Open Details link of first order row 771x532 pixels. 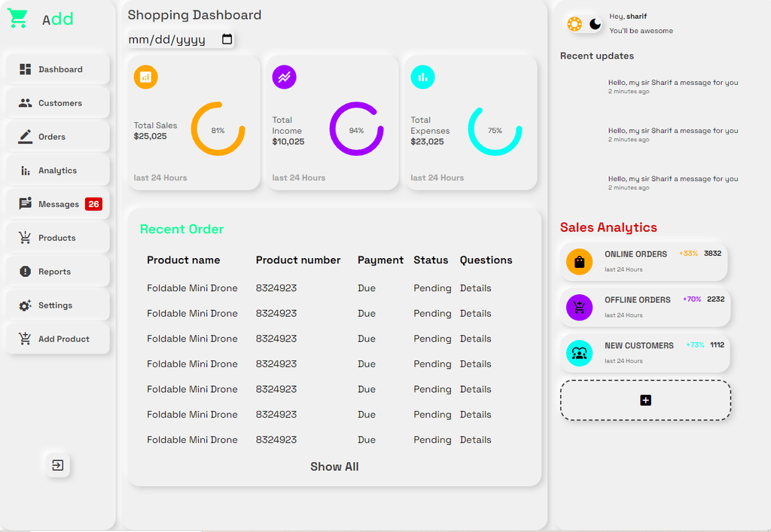tap(476, 288)
